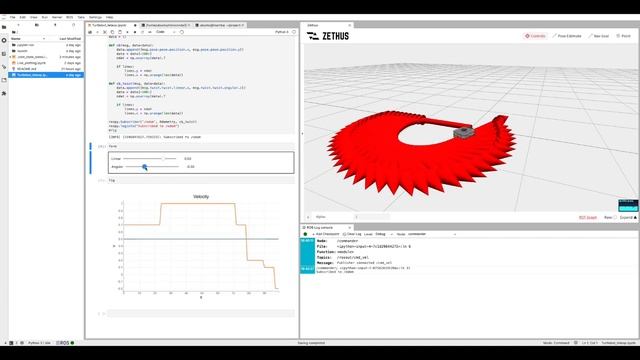Open the Node commander dropdown
Viewport: 640px width, 360px height.
pos(432,234)
